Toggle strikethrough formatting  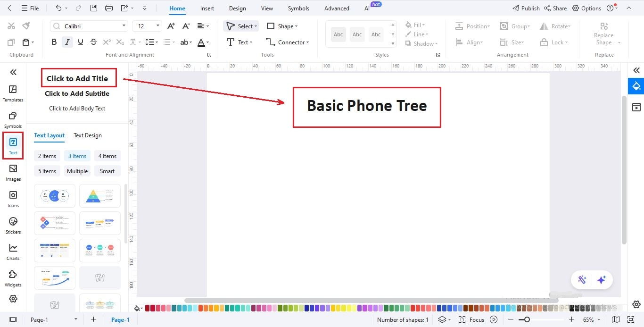point(93,42)
